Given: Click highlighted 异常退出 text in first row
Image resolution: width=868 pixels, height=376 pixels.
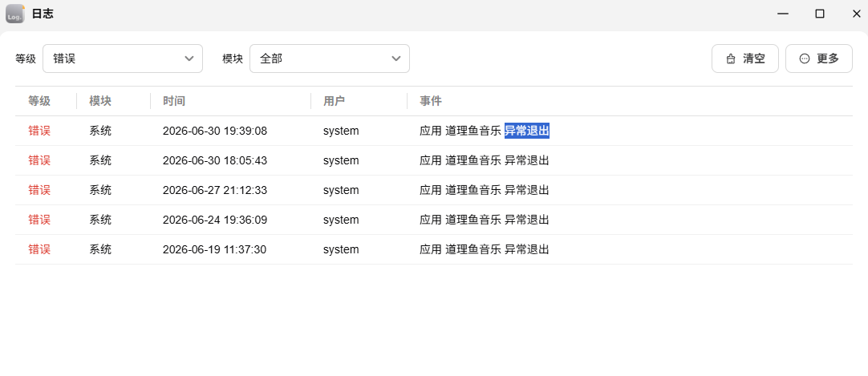Looking at the screenshot, I should 527,131.
